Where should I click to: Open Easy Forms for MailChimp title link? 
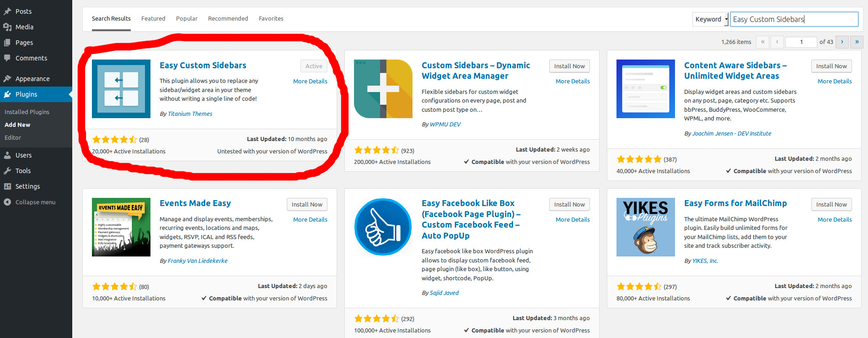[735, 203]
